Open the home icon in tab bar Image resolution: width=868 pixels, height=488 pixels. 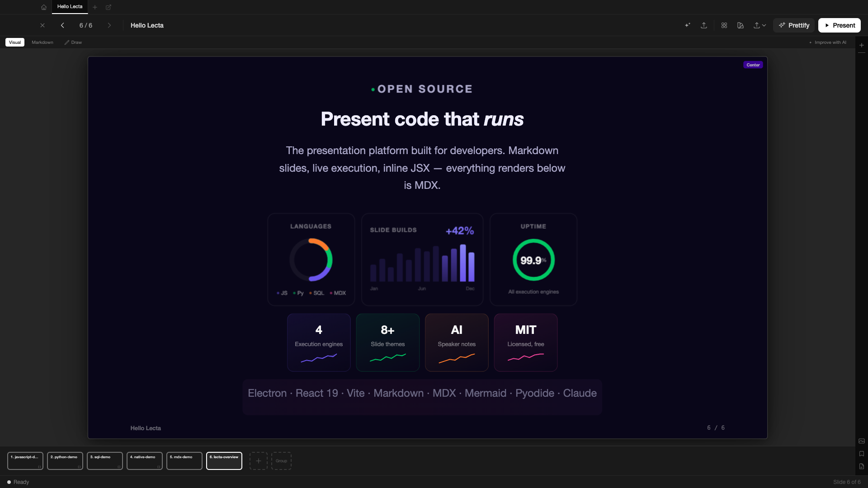click(x=44, y=7)
